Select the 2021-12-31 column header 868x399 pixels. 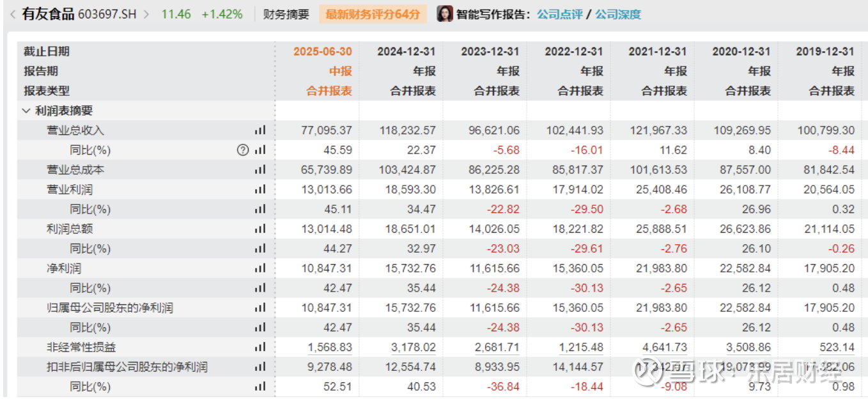click(658, 52)
